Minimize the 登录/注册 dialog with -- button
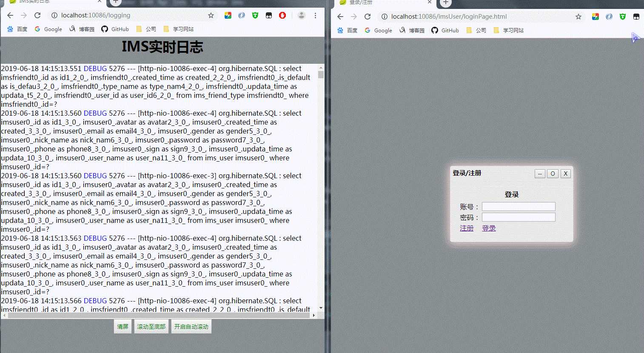This screenshot has width=644, height=353. [540, 174]
